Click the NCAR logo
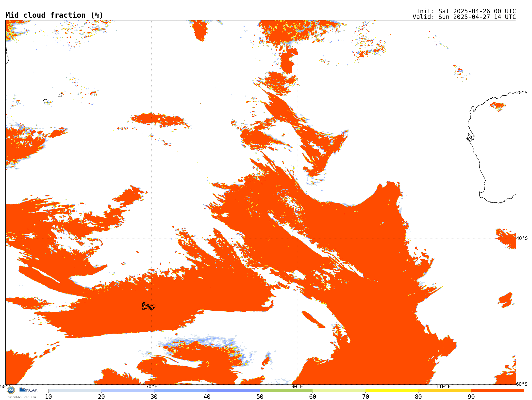The image size is (532, 400). click(x=28, y=390)
